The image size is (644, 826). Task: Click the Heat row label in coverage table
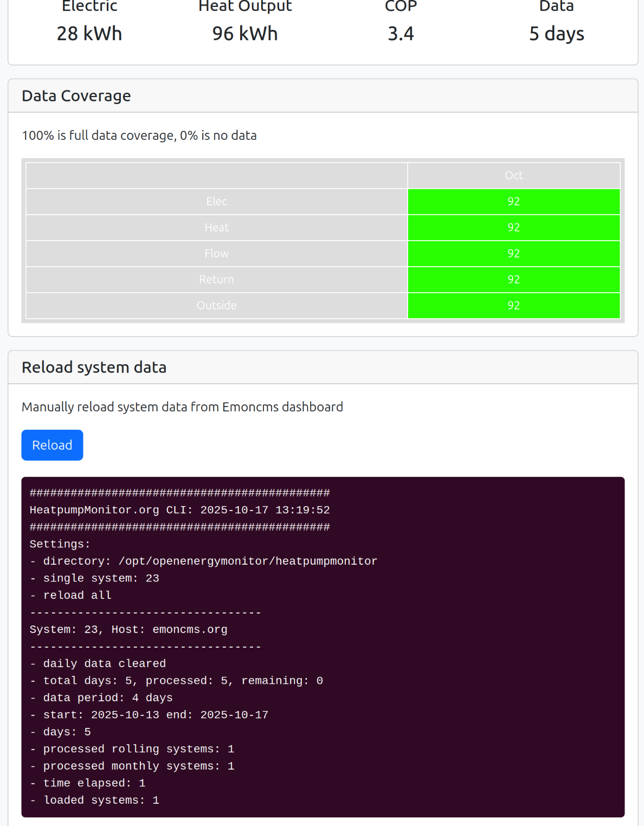click(216, 228)
